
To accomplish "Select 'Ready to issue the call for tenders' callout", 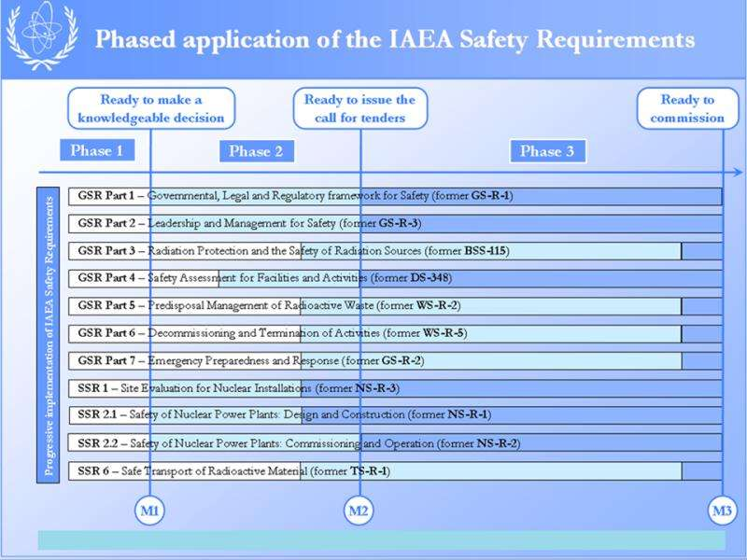I will [359, 109].
